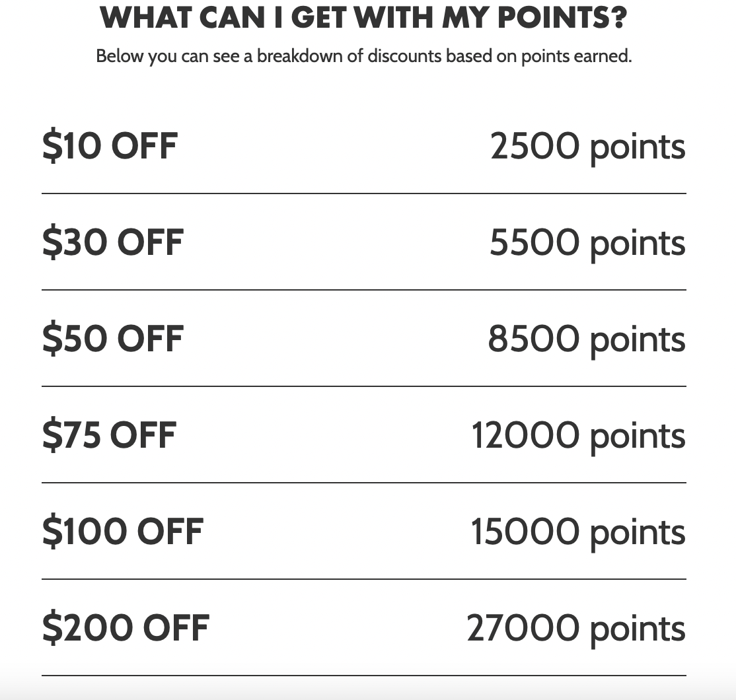Click the divider line under $75 OFF row
736x700 pixels.
[x=363, y=483]
